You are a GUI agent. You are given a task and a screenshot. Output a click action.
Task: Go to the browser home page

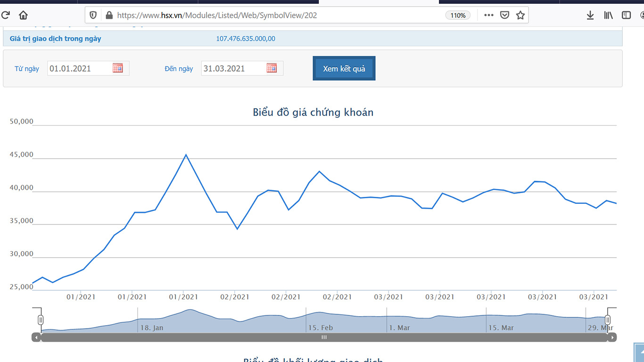pyautogui.click(x=23, y=15)
